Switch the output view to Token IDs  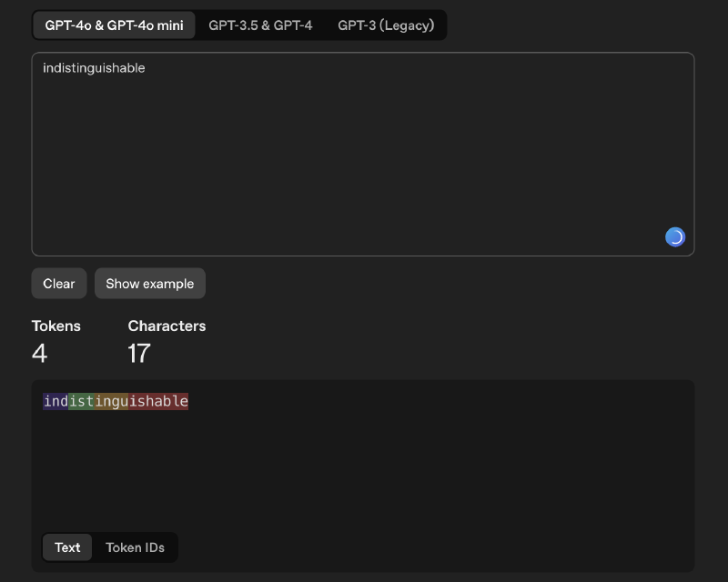pyautogui.click(x=135, y=547)
